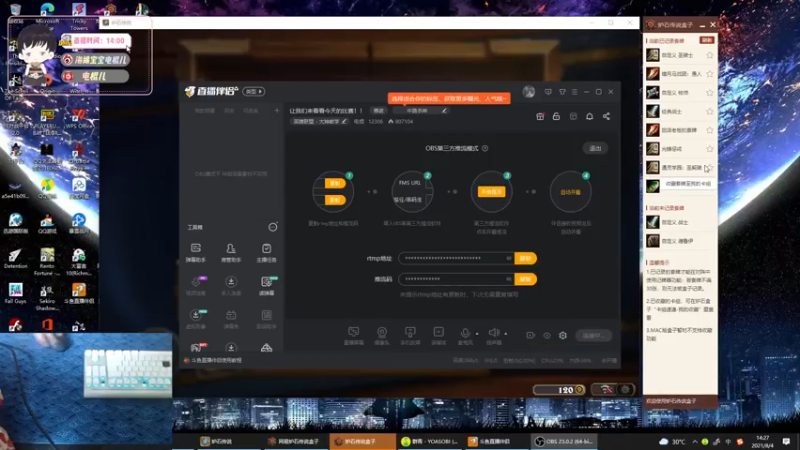Image resolution: width=800 pixels, height=450 pixels.
Task: Click 退出 to exit OBS push mode
Action: point(595,148)
